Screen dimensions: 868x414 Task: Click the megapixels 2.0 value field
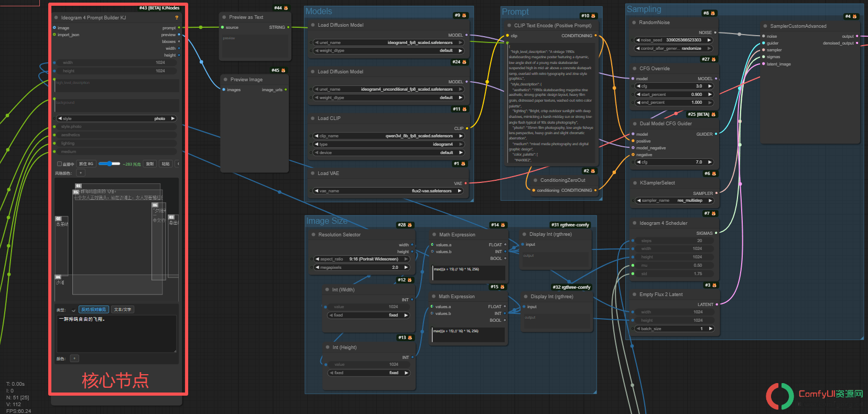[x=361, y=267]
